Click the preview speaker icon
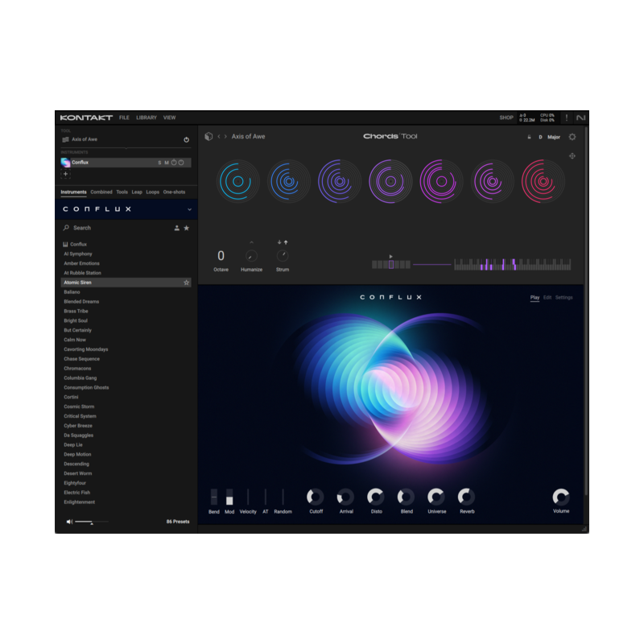This screenshot has height=644, width=644. tap(69, 522)
